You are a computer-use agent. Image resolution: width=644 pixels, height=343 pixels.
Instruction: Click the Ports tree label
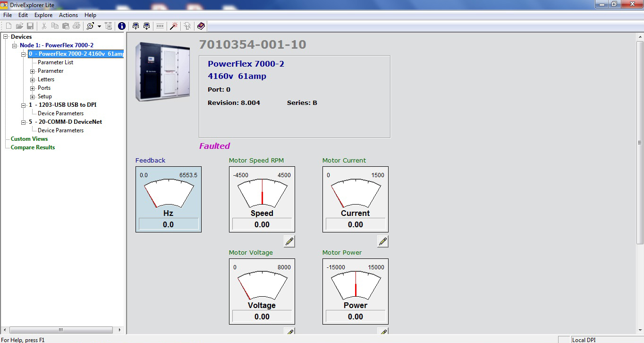[x=44, y=88]
